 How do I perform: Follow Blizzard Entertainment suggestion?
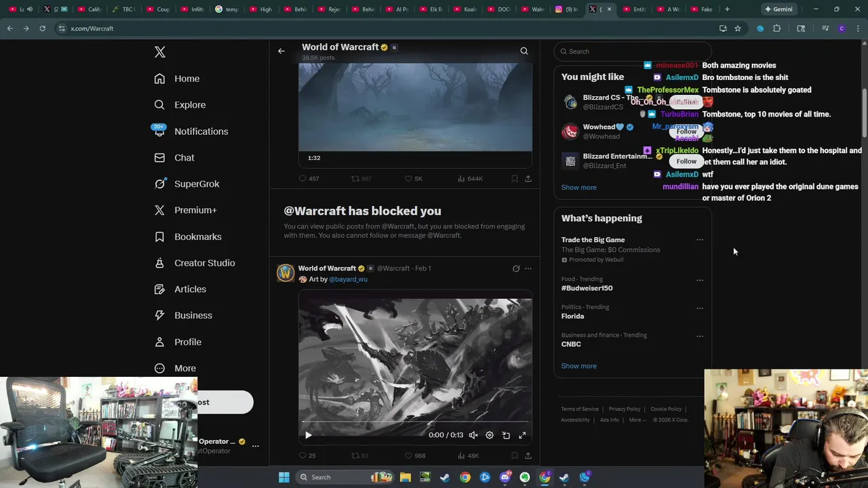[x=686, y=161]
